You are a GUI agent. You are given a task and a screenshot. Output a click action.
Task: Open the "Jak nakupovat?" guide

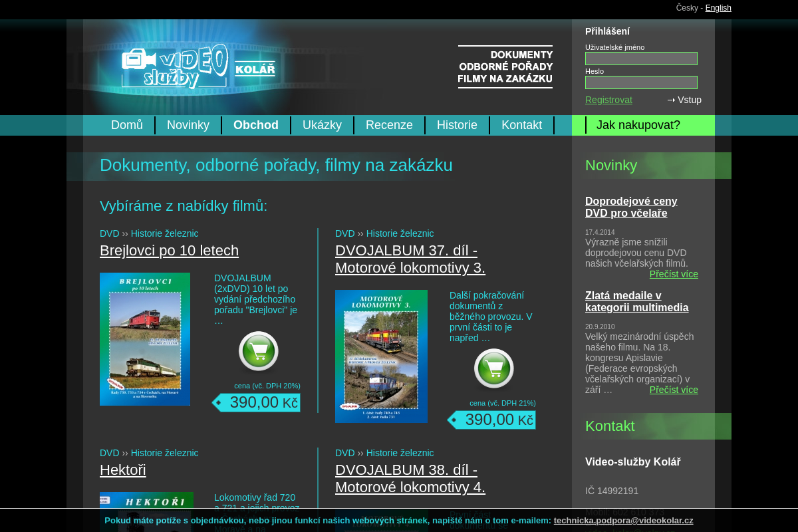[638, 125]
